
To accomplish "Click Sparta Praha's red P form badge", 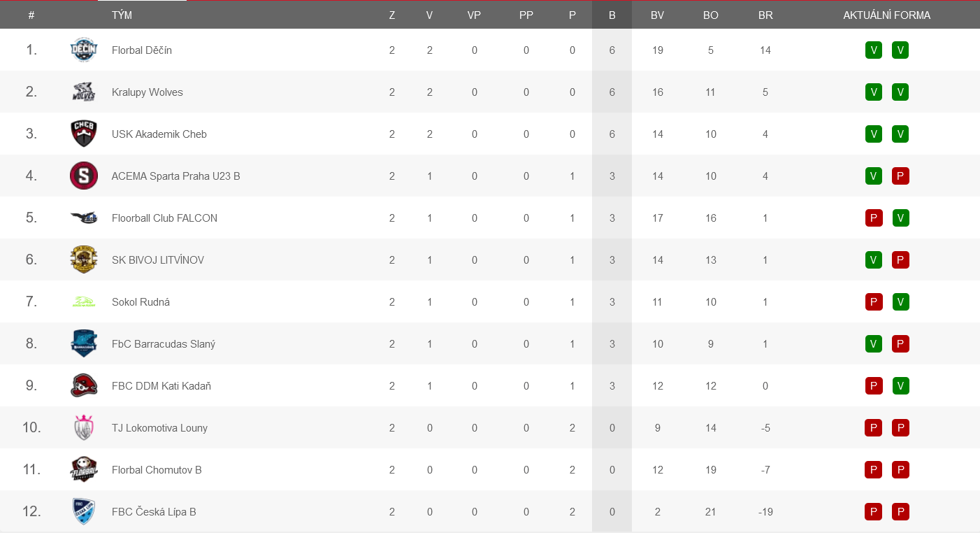I will pyautogui.click(x=900, y=176).
